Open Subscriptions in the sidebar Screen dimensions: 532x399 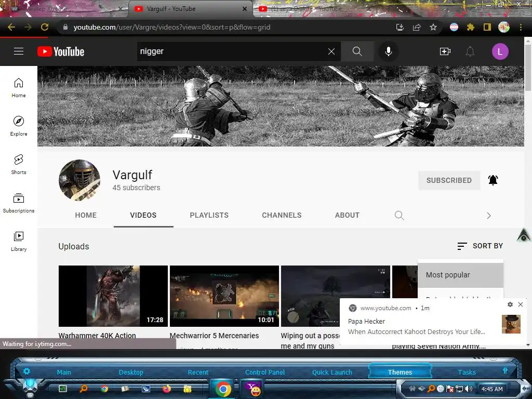[x=19, y=203]
